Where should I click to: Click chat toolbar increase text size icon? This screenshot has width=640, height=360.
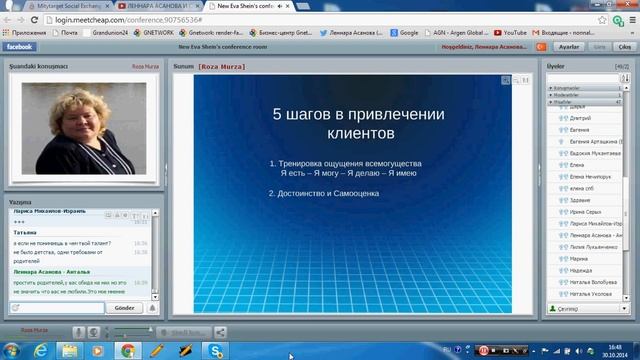pyautogui.click(x=135, y=216)
